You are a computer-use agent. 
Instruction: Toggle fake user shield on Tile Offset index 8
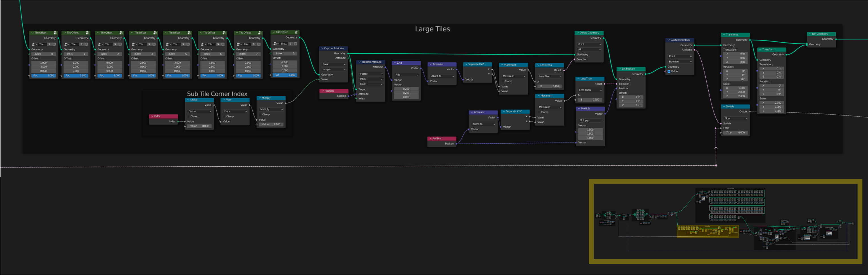(x=296, y=43)
